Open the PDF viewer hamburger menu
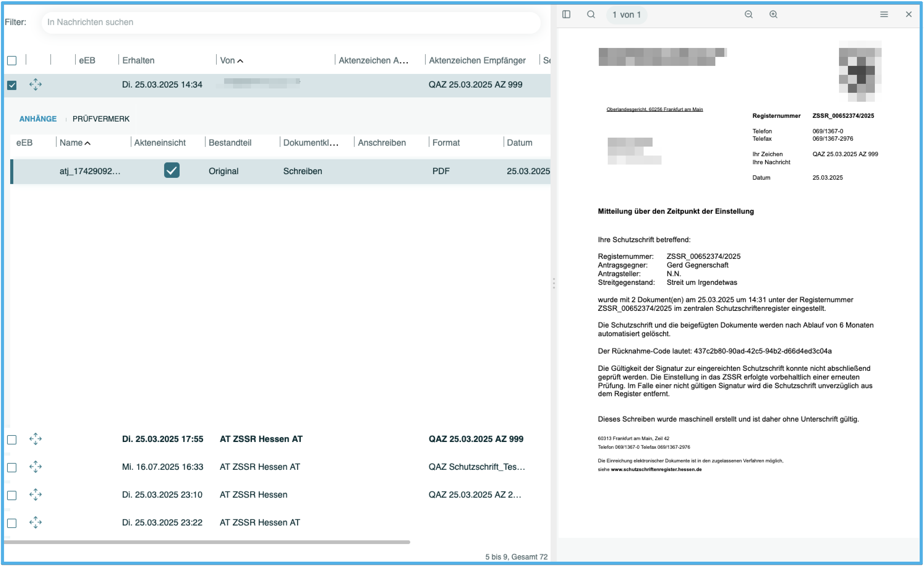This screenshot has height=566, width=924. coord(884,14)
